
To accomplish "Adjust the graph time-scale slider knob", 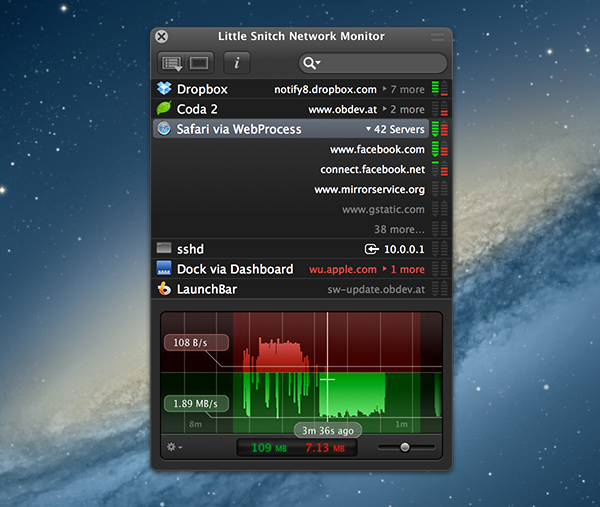I will pyautogui.click(x=404, y=447).
